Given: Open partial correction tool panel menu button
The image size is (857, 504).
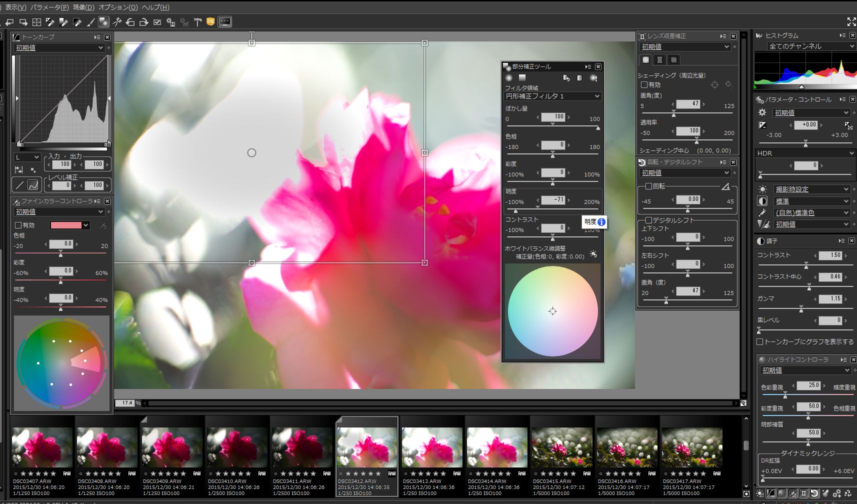Looking at the screenshot, I should click(588, 66).
